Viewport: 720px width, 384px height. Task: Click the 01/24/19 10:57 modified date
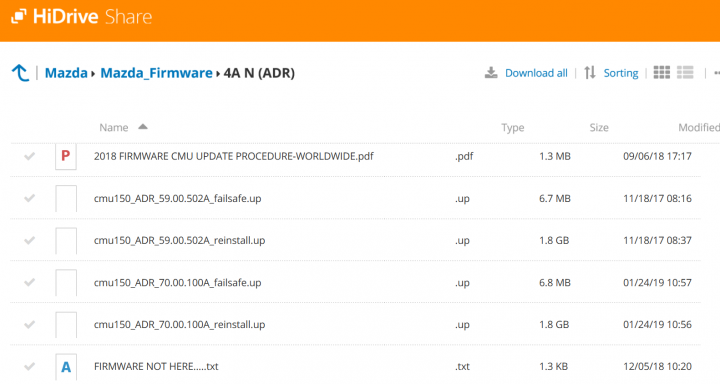coord(657,282)
